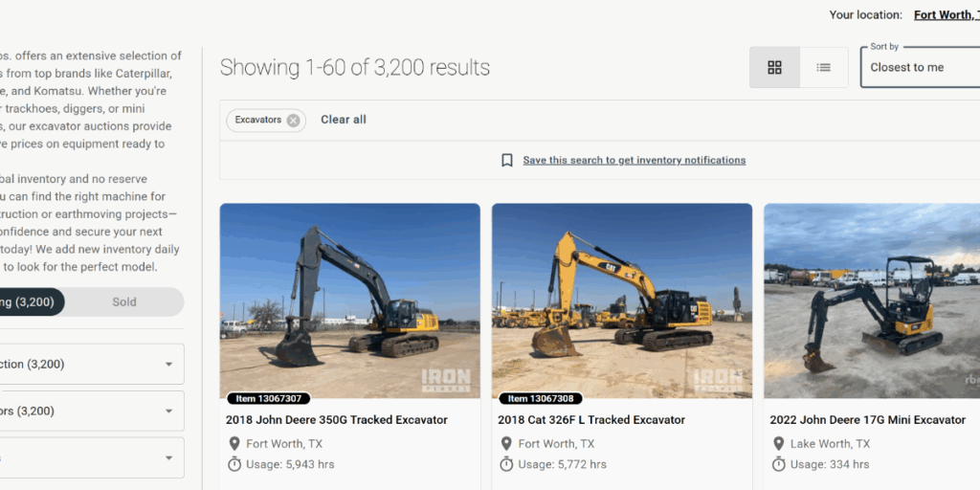
Task: Click 'Lake Worth, TX' location text
Action: click(x=830, y=444)
